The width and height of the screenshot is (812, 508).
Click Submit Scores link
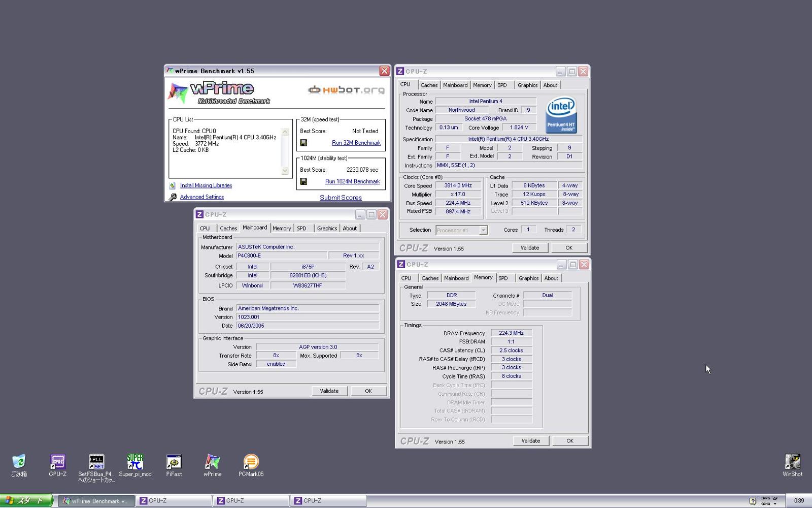click(x=341, y=198)
